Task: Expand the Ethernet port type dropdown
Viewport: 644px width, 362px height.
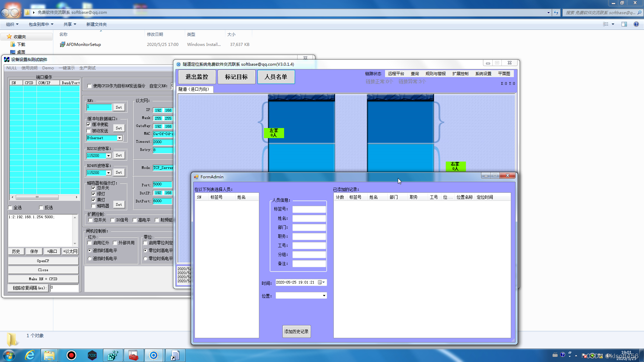Action: (x=119, y=138)
